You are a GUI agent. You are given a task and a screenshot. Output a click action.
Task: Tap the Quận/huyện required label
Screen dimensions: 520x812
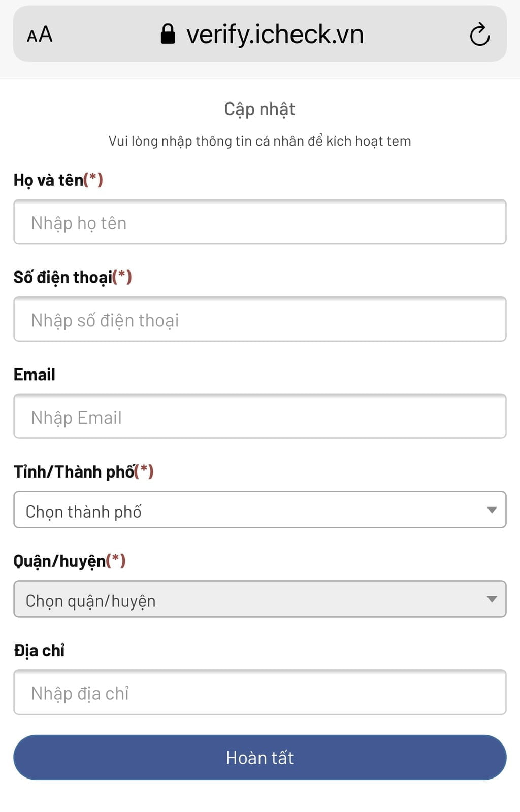pos(70,561)
